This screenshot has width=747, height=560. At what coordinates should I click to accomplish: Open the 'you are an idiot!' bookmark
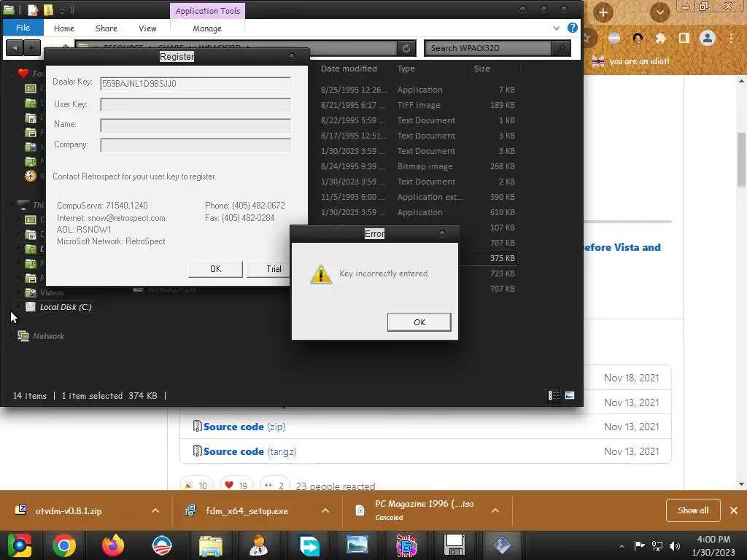[x=631, y=61]
